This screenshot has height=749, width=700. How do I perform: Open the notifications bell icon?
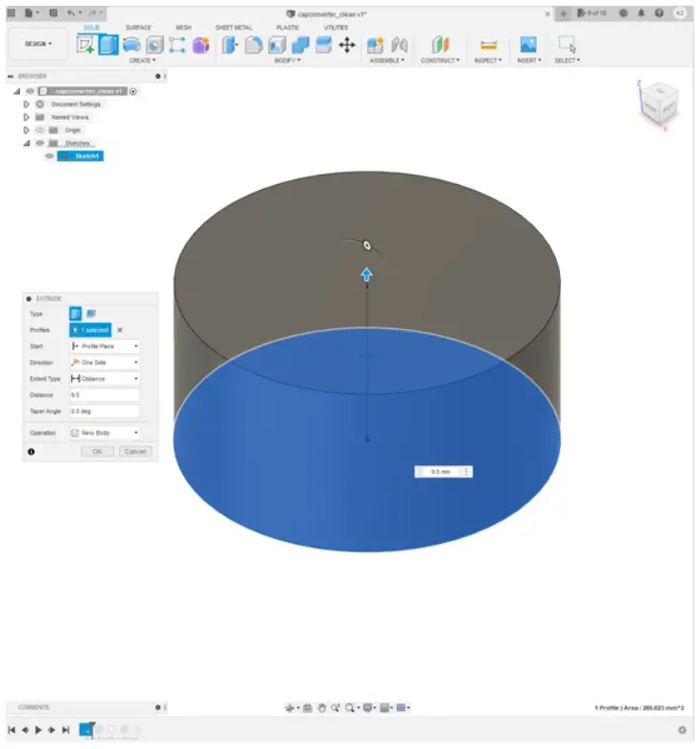(642, 12)
